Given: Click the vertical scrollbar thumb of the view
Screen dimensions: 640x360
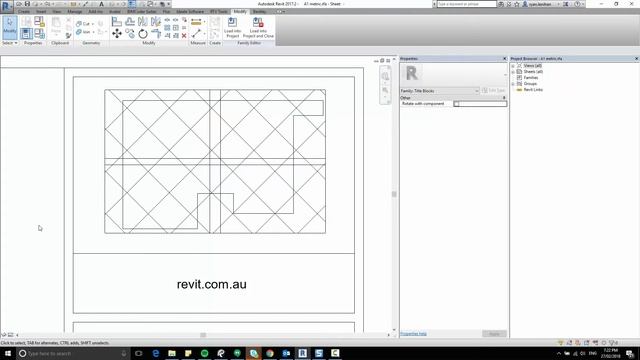Looking at the screenshot, I should pos(394,194).
